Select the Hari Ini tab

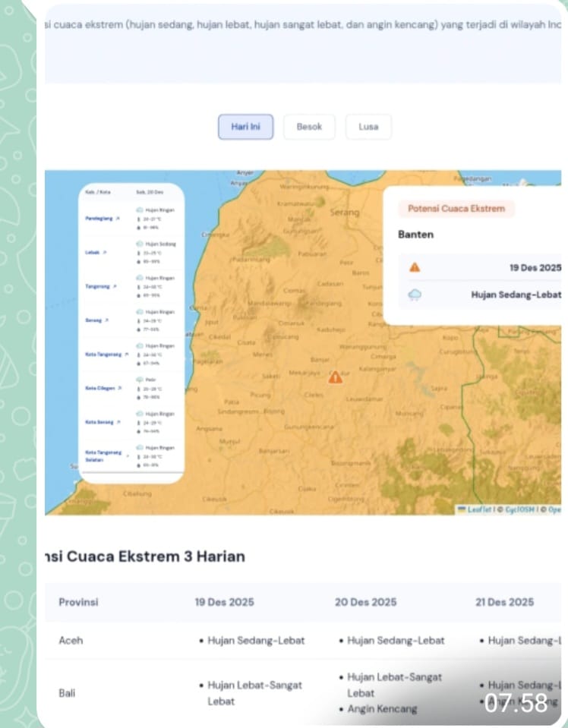[245, 127]
